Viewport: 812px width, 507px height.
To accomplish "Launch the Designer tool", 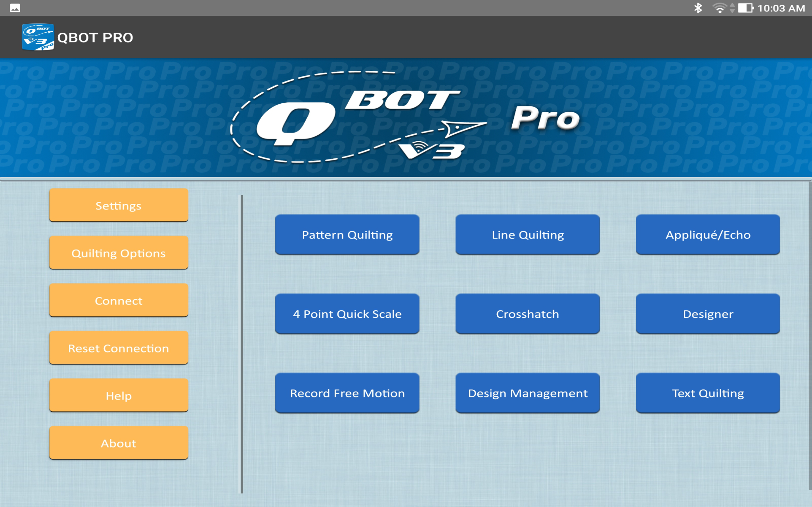I will pos(708,314).
